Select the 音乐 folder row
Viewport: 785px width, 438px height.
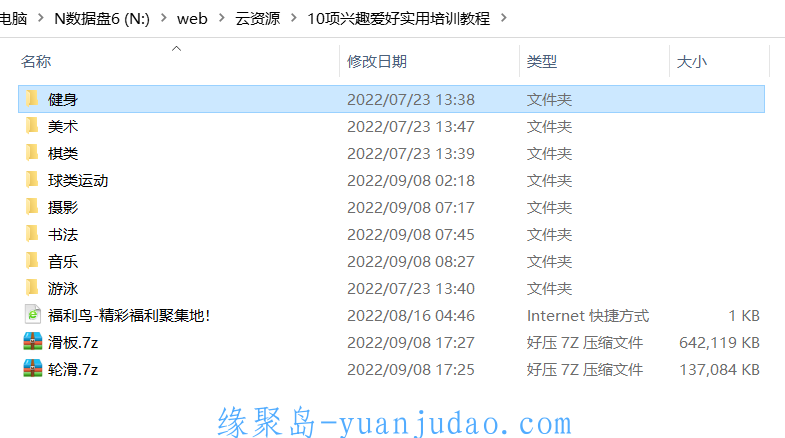[x=391, y=261]
